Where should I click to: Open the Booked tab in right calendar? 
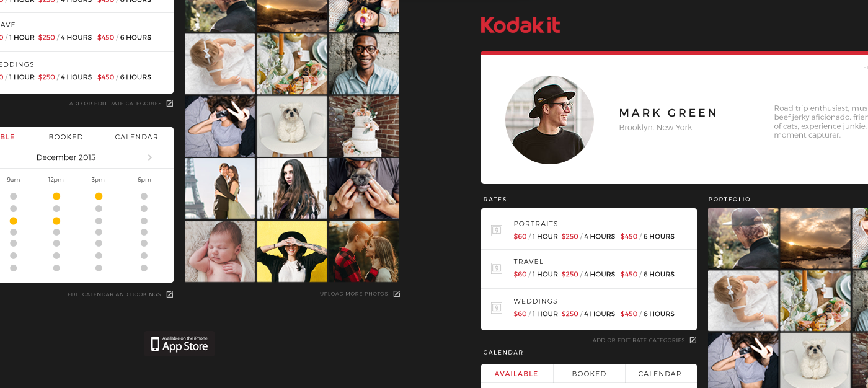pyautogui.click(x=589, y=374)
